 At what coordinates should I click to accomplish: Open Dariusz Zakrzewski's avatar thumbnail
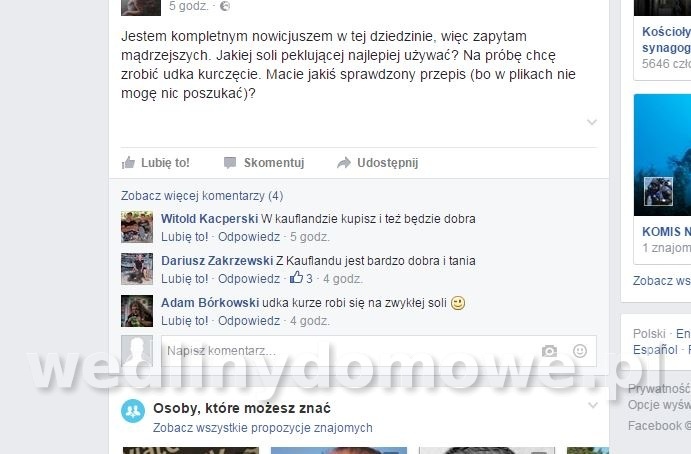pos(137,269)
